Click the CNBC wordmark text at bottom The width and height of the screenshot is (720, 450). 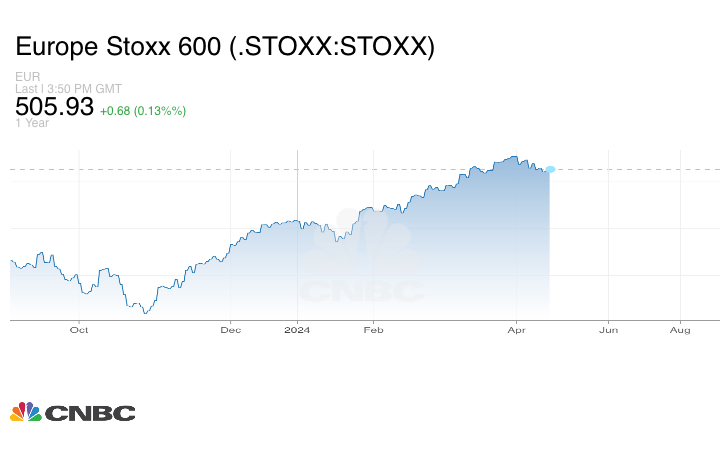point(90,413)
